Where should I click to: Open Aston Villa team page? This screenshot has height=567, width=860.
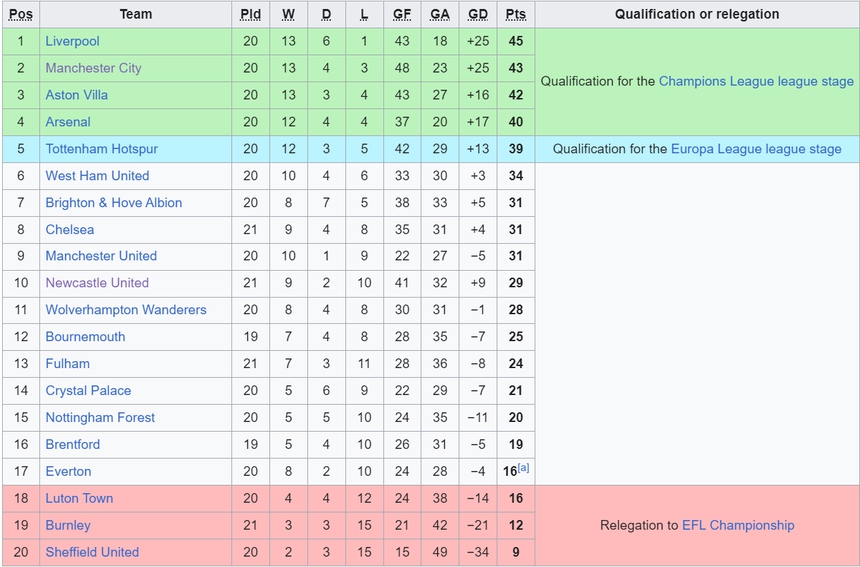pos(76,95)
